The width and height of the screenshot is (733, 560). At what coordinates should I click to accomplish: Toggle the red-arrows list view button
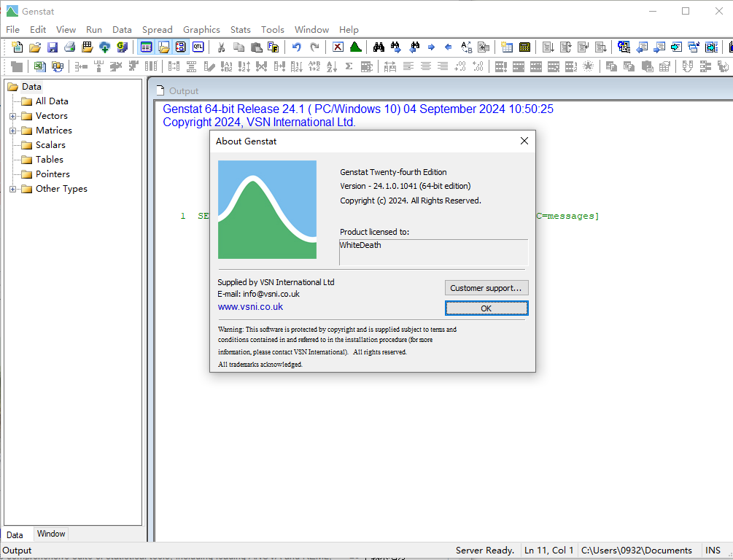coord(181,47)
